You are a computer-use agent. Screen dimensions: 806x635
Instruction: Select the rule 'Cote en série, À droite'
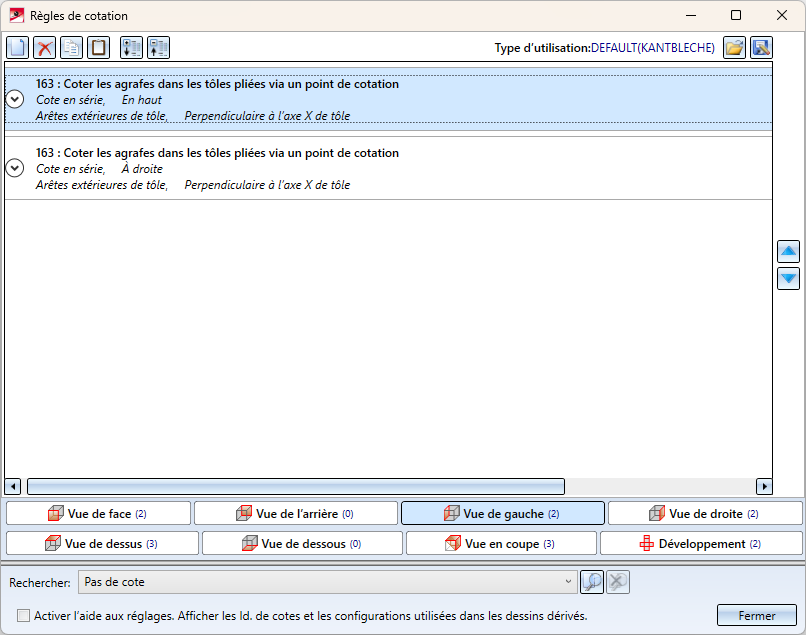[389, 168]
